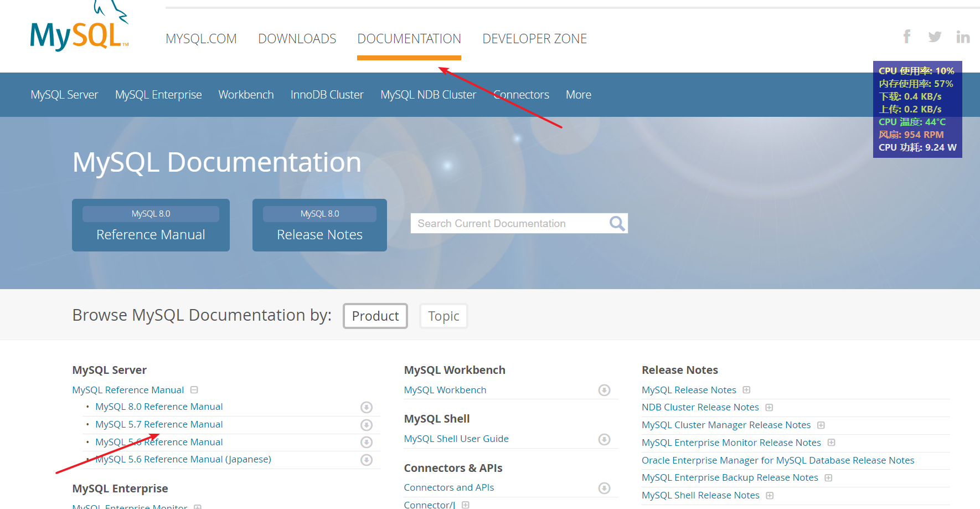Open MySQL Shell Release Notes link

pyautogui.click(x=700, y=495)
